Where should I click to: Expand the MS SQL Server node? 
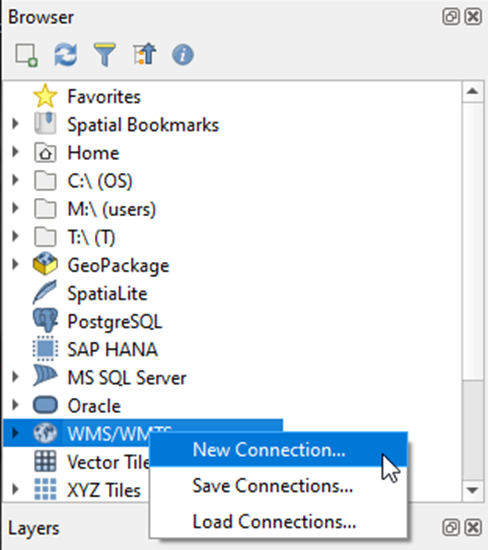[15, 376]
